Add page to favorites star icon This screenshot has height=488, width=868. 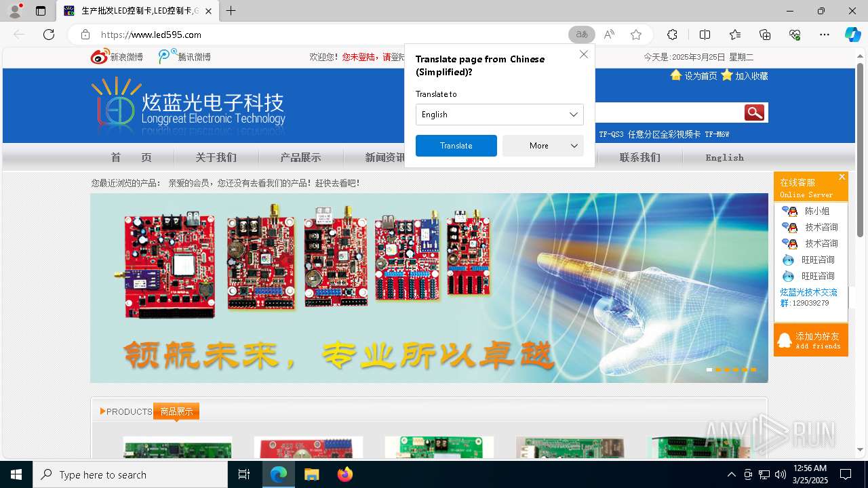tap(636, 35)
